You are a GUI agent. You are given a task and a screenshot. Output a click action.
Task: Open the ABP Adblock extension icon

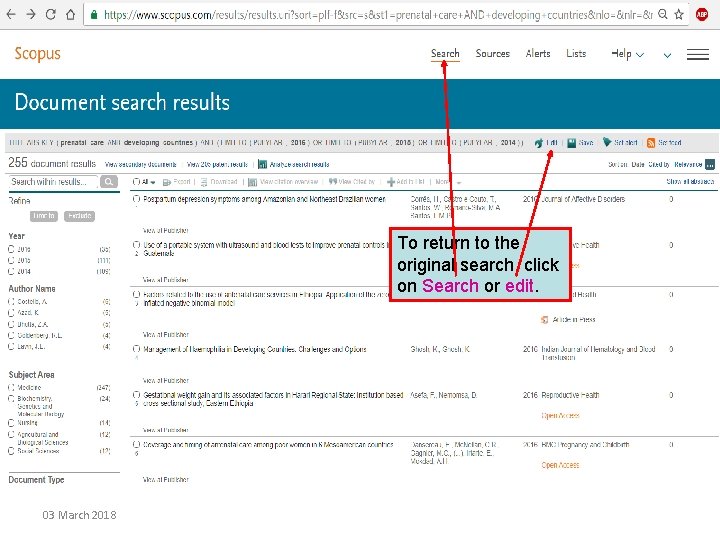point(702,15)
